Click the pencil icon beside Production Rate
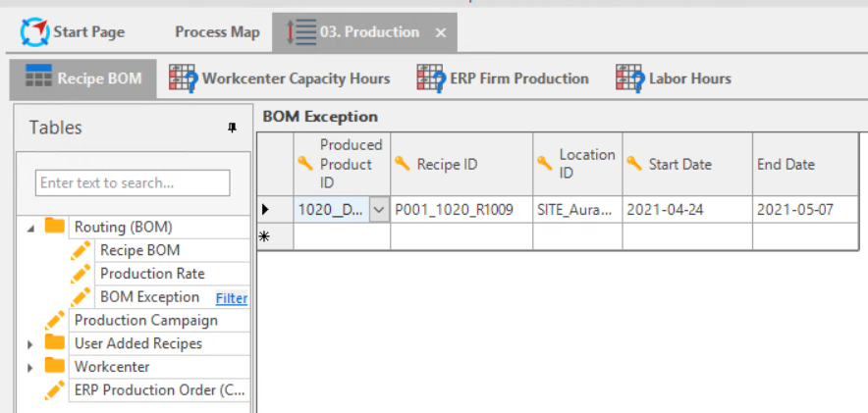 (x=81, y=274)
